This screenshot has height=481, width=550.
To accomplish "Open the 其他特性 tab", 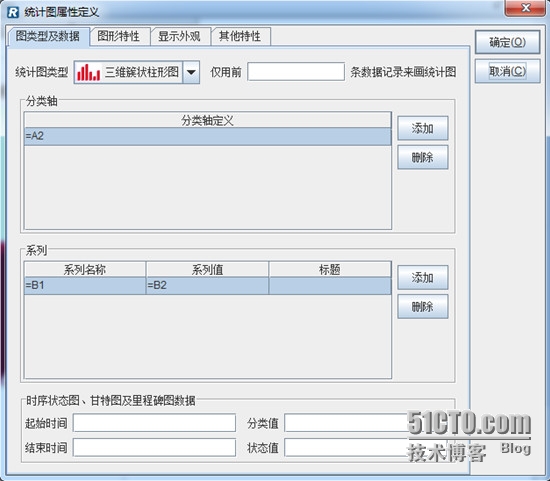I will click(x=241, y=36).
